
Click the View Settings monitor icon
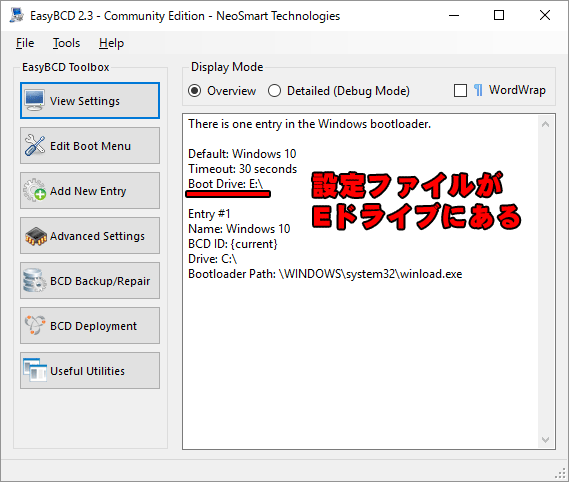35,101
